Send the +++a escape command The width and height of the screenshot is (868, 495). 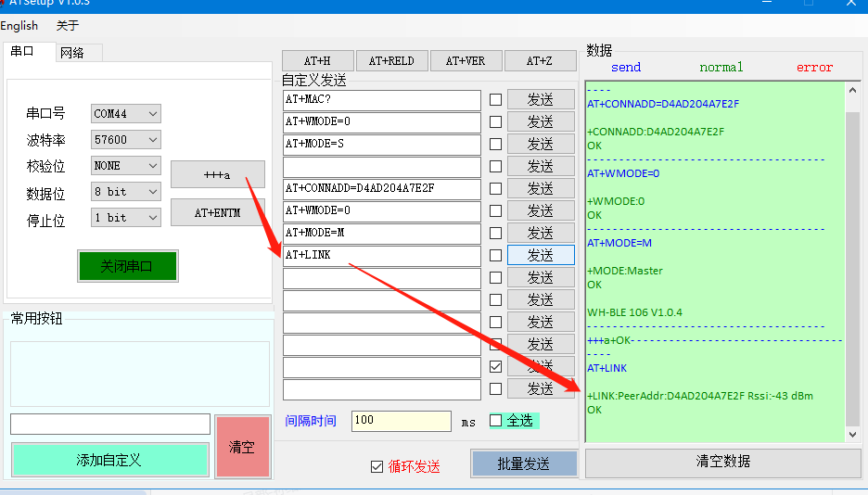click(x=217, y=174)
